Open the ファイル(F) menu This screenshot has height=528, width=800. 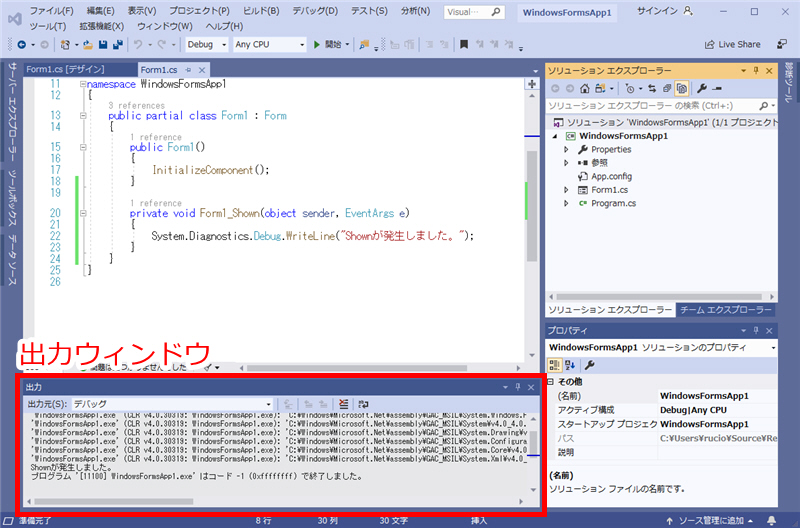[x=51, y=11]
